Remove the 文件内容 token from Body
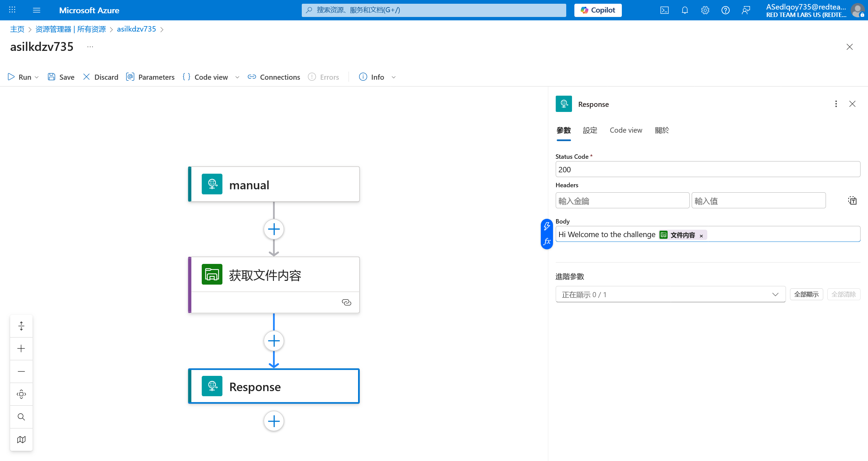Viewport: 868px width, 461px height. (x=701, y=236)
